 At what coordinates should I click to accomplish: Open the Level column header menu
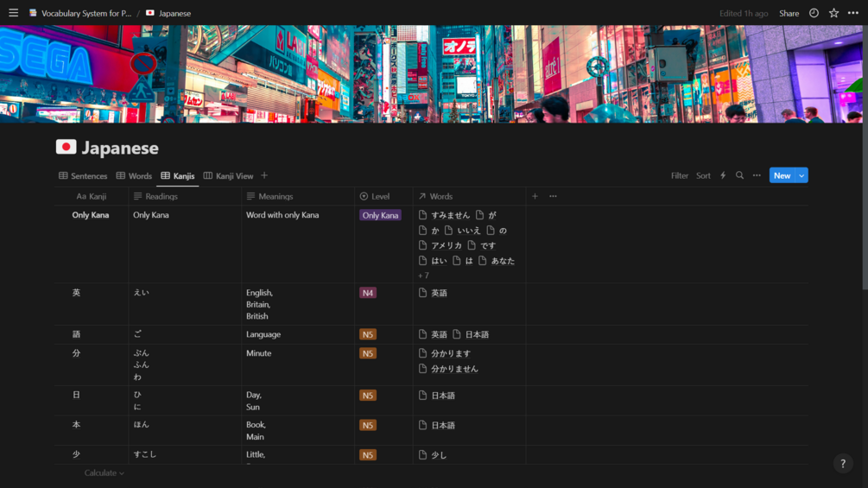383,196
